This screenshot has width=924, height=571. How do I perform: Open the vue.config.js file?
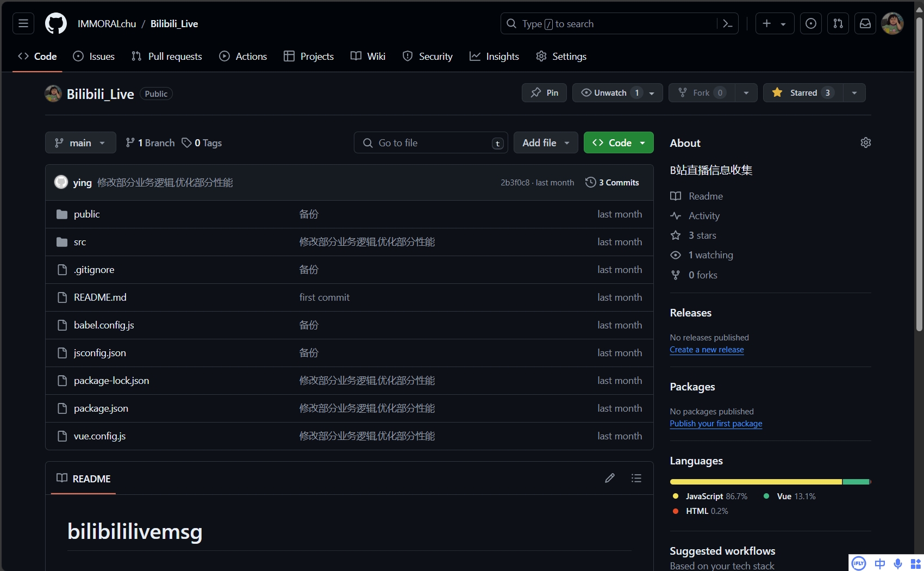click(100, 436)
